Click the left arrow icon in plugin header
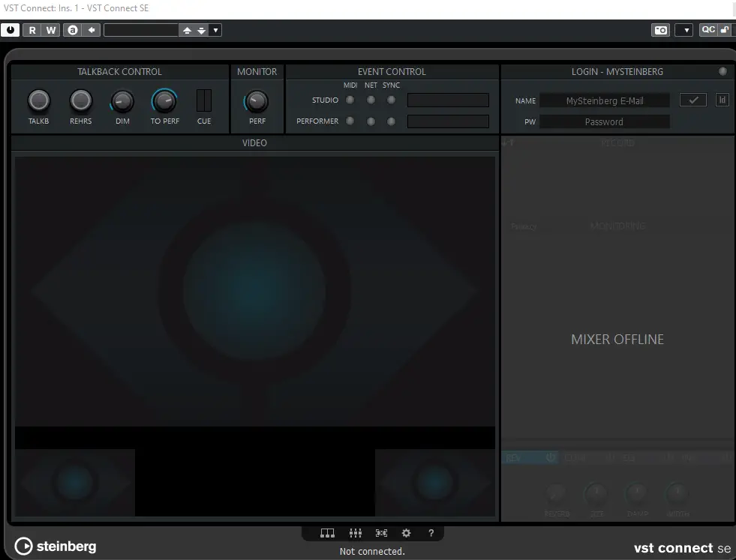The image size is (736, 560). (92, 30)
